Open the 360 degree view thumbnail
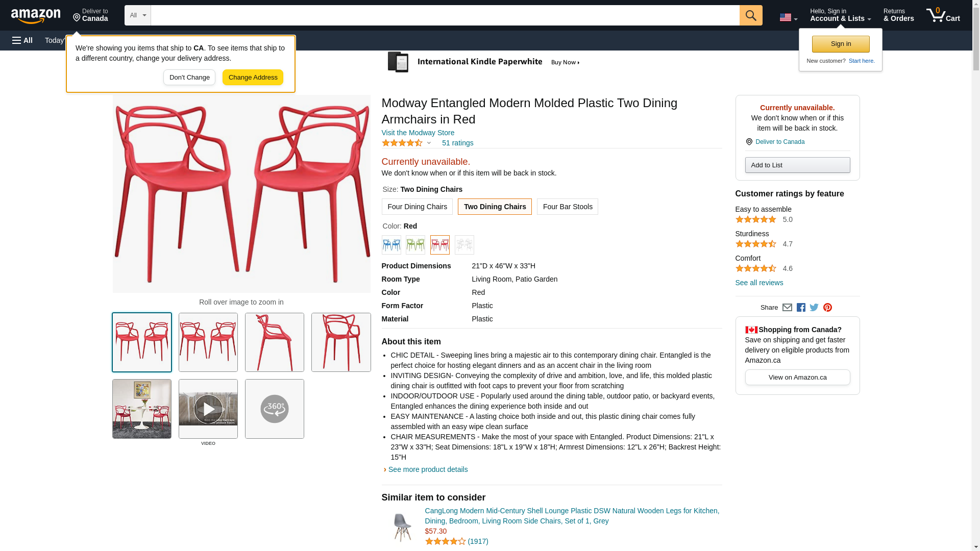Screen dimensions: 980x551 point(275,409)
